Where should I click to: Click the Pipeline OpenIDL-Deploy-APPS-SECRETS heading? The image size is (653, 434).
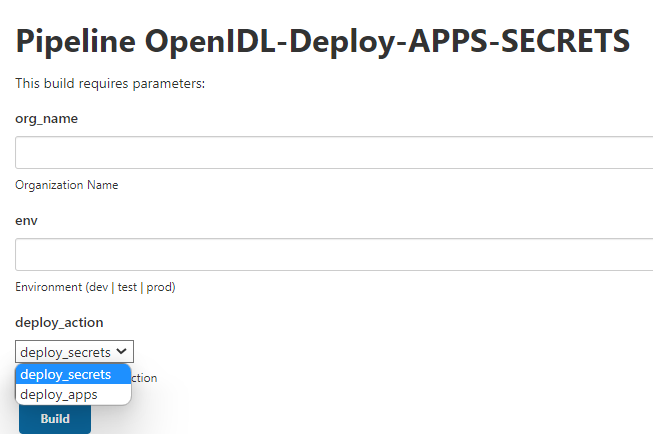coord(323,41)
